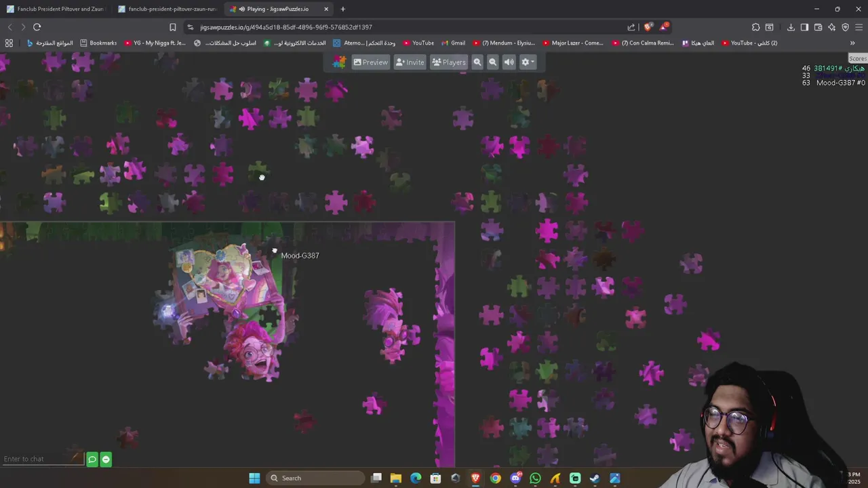Image resolution: width=868 pixels, height=488 pixels.
Task: Expand the bookmarks overflow chevron
Action: [852, 43]
